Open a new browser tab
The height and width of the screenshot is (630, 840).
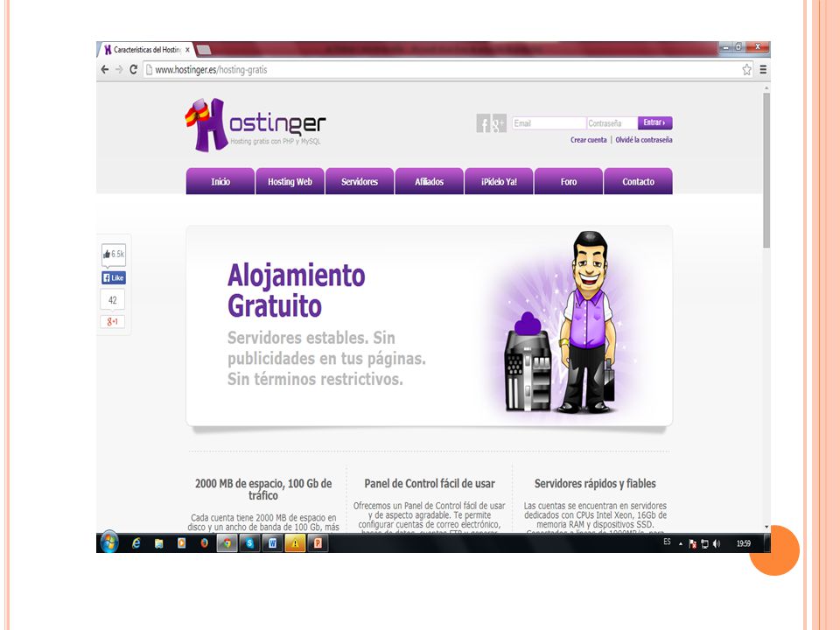203,50
